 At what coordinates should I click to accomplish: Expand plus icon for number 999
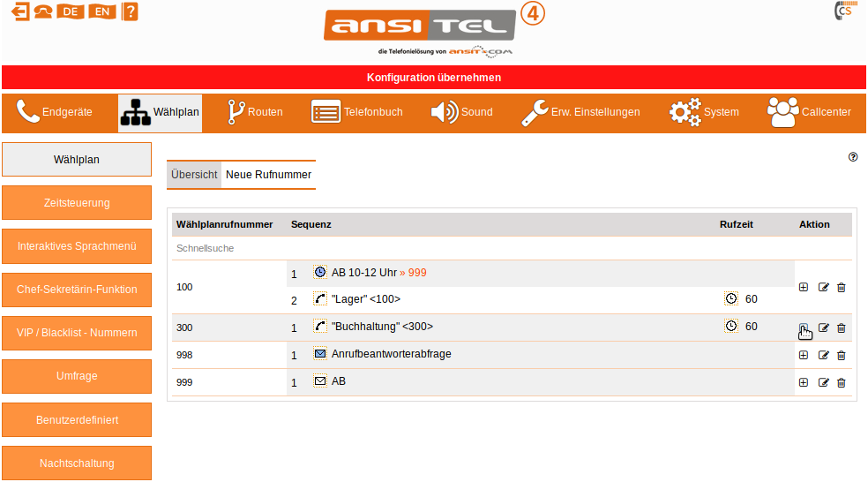(804, 382)
